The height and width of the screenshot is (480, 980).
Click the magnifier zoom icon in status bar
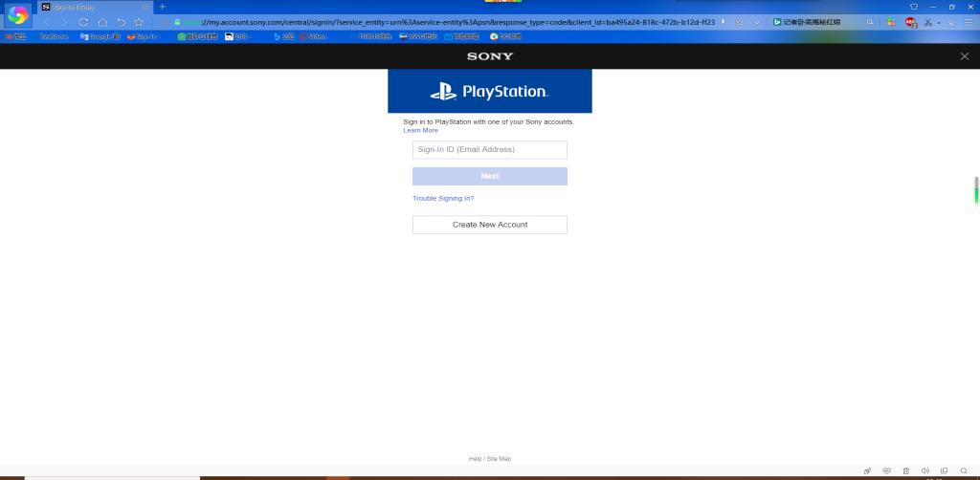964,471
